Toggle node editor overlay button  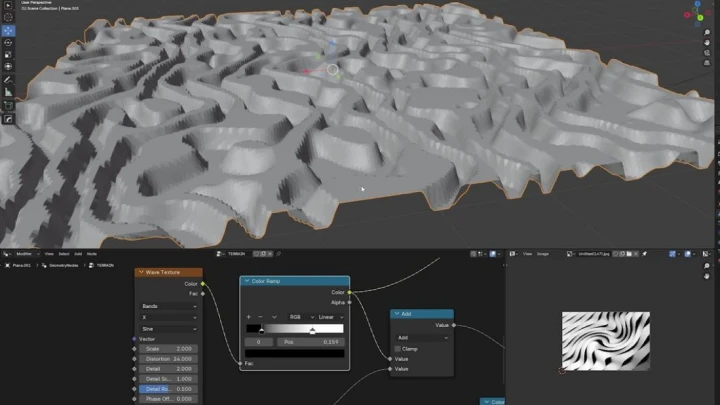click(493, 253)
